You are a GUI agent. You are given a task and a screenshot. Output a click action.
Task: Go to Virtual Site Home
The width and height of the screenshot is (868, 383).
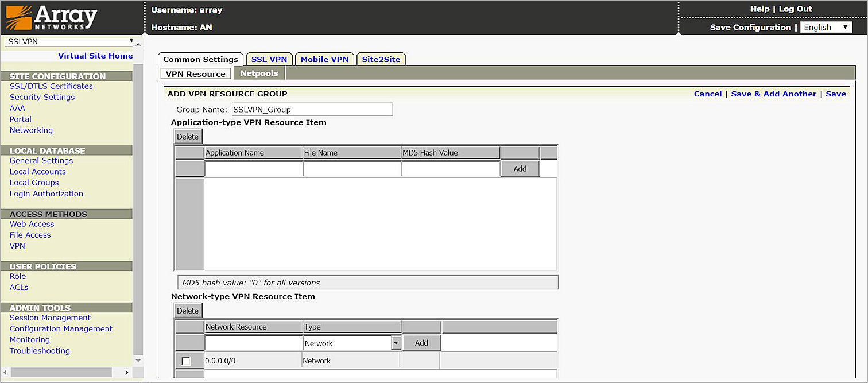pos(95,56)
